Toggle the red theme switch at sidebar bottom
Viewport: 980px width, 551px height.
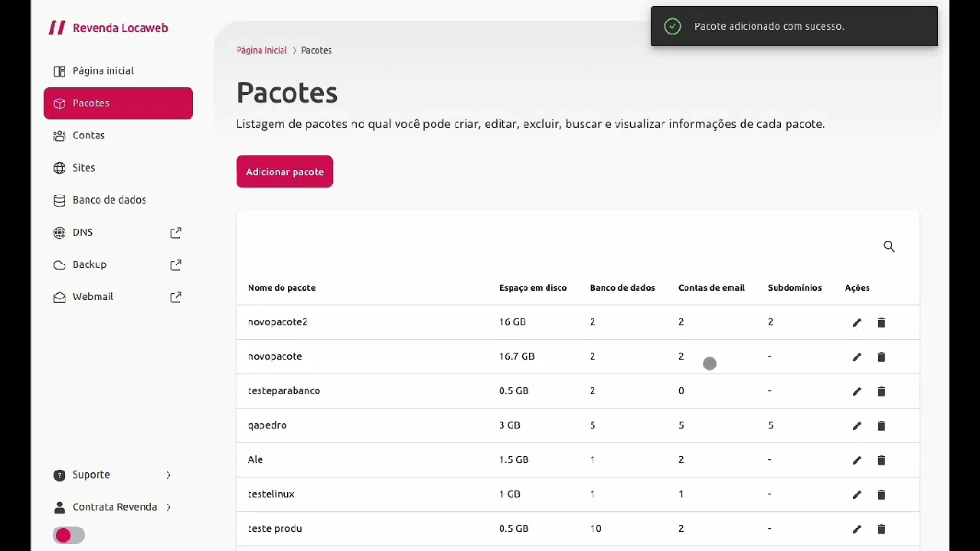coord(69,536)
